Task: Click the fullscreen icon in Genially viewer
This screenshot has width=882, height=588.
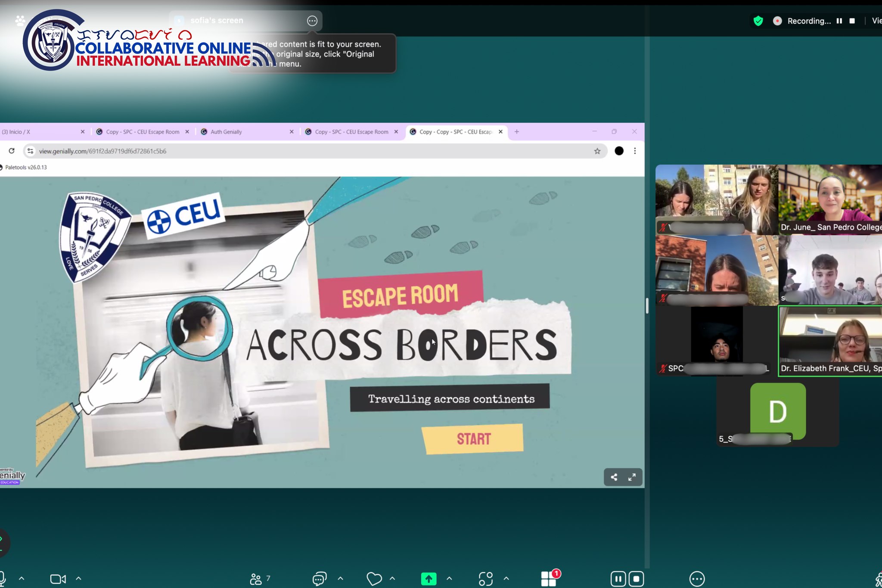Action: coord(632,477)
